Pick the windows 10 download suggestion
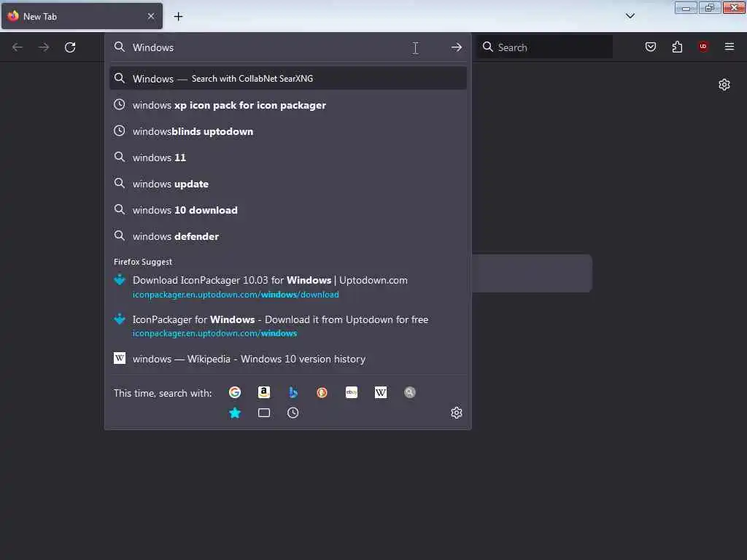Screen dimensions: 747x560 (287, 210)
